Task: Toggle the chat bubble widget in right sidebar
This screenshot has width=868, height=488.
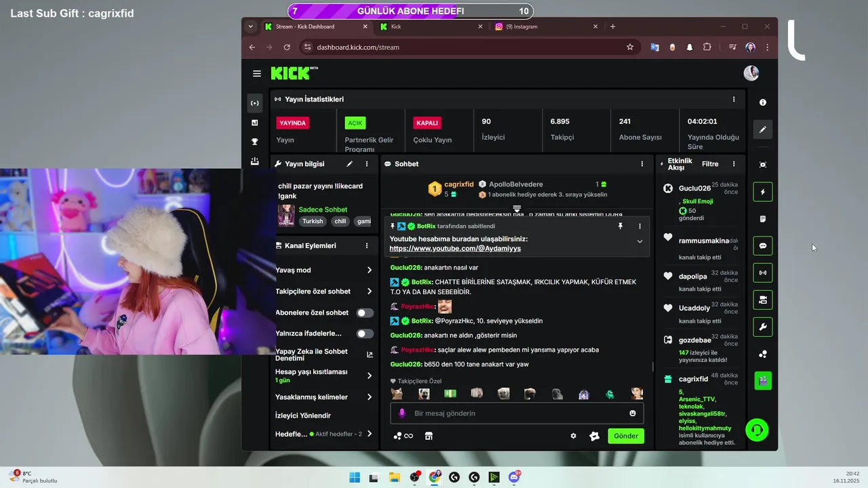Action: click(x=763, y=246)
